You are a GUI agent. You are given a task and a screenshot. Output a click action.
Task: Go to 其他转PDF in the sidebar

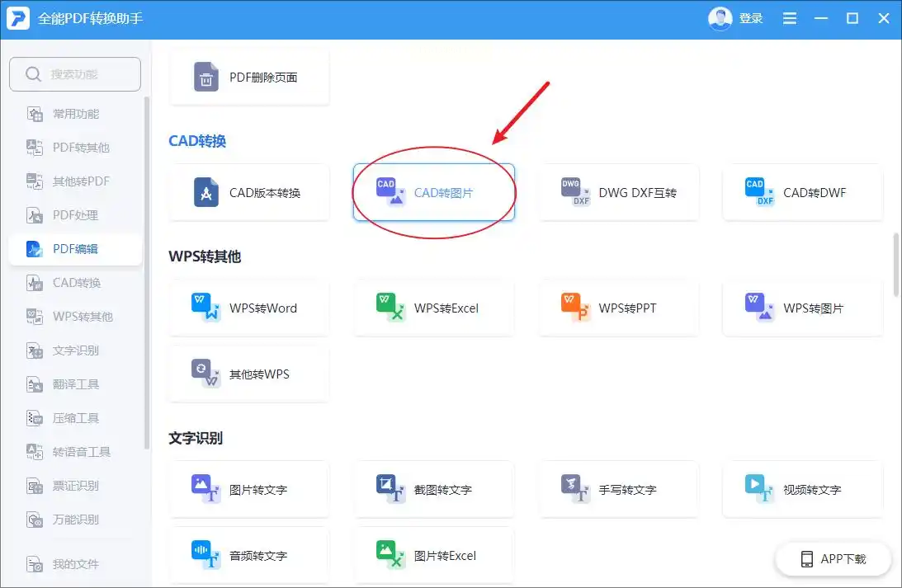[x=75, y=181]
